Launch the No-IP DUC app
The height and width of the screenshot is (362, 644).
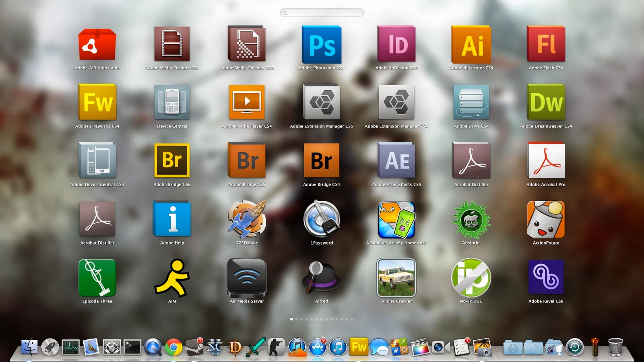471,278
